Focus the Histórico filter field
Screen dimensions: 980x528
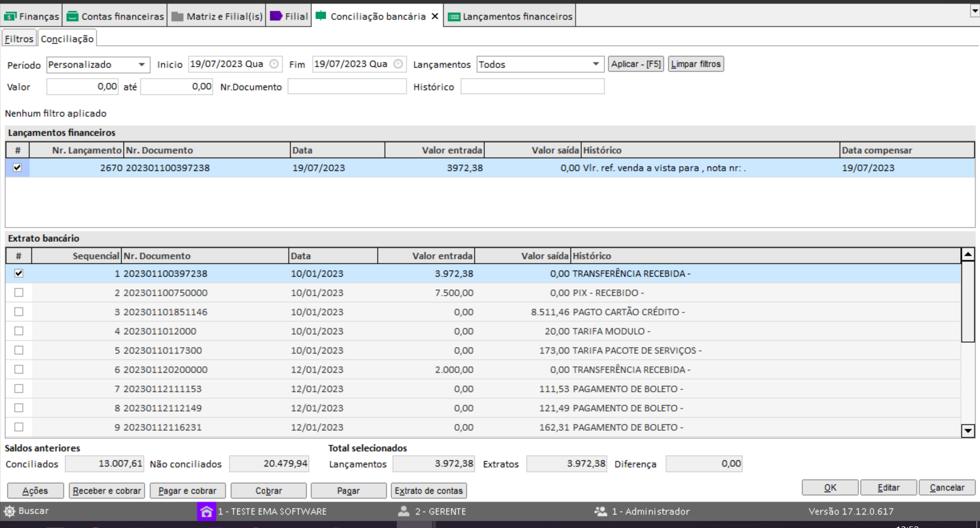[x=532, y=86]
